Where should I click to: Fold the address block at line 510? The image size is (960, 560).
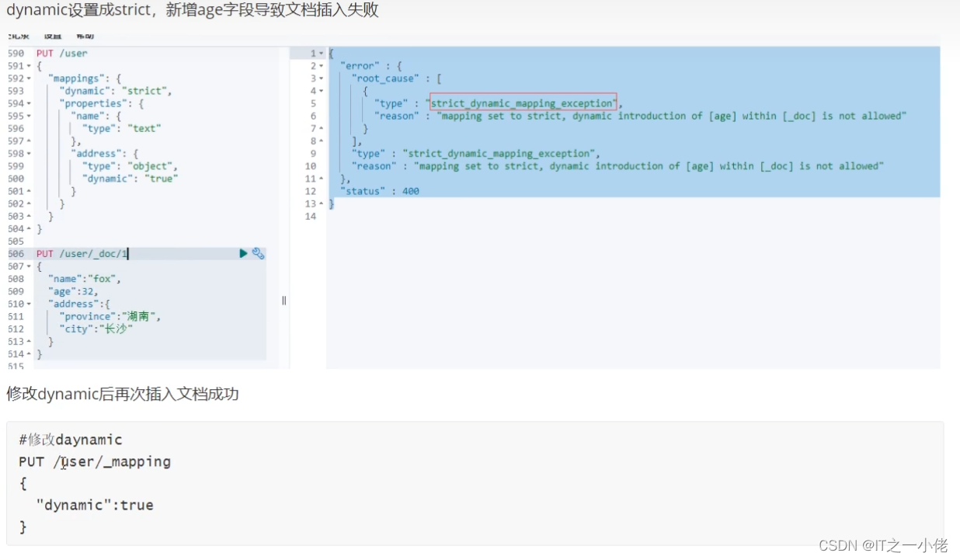tap(29, 304)
